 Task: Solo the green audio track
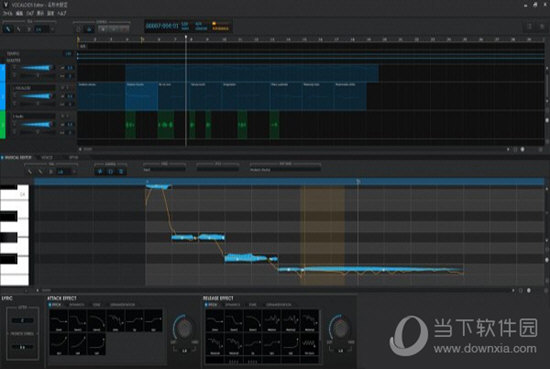click(68, 116)
